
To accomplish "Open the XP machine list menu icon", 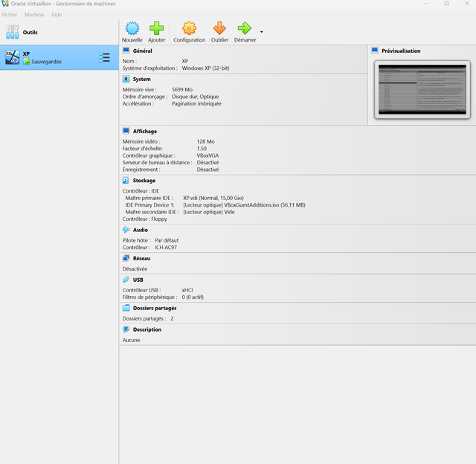I will [x=104, y=57].
